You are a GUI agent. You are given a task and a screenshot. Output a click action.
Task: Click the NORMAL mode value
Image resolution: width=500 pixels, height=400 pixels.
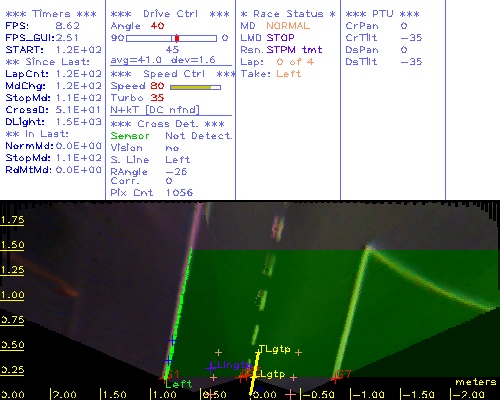[288, 26]
